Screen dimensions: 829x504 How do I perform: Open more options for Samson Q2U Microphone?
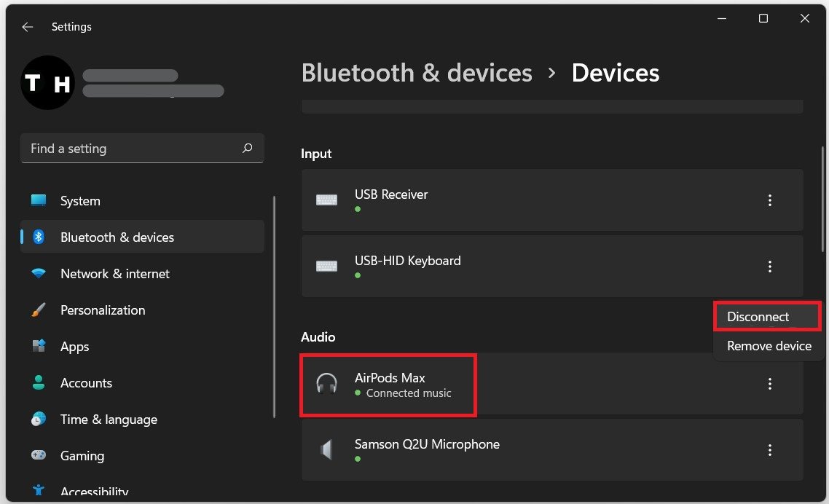coord(770,451)
